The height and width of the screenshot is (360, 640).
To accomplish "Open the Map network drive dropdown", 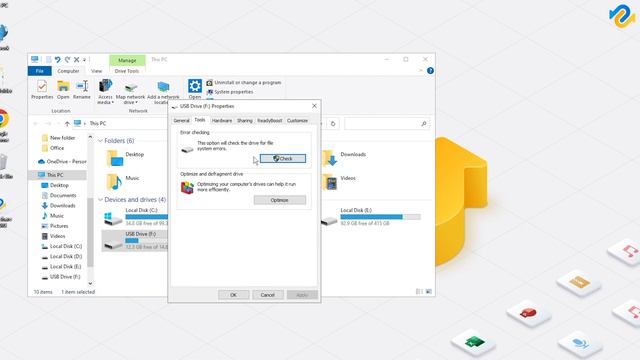I will (130, 92).
